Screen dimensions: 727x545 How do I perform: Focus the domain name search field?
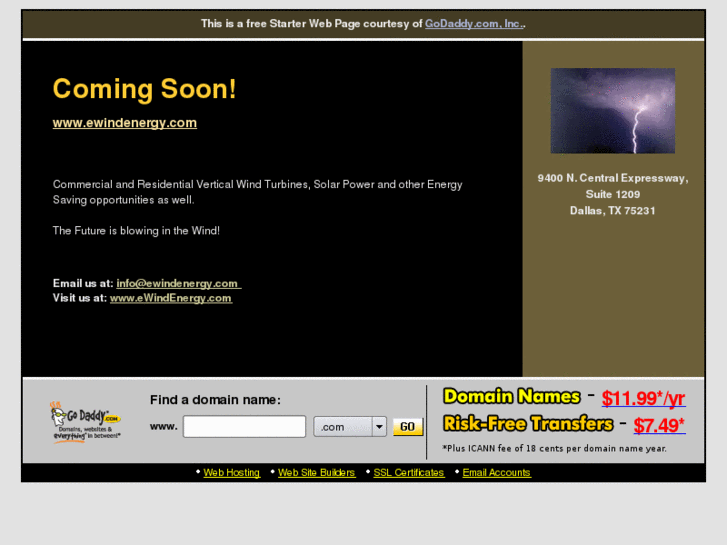pyautogui.click(x=244, y=427)
